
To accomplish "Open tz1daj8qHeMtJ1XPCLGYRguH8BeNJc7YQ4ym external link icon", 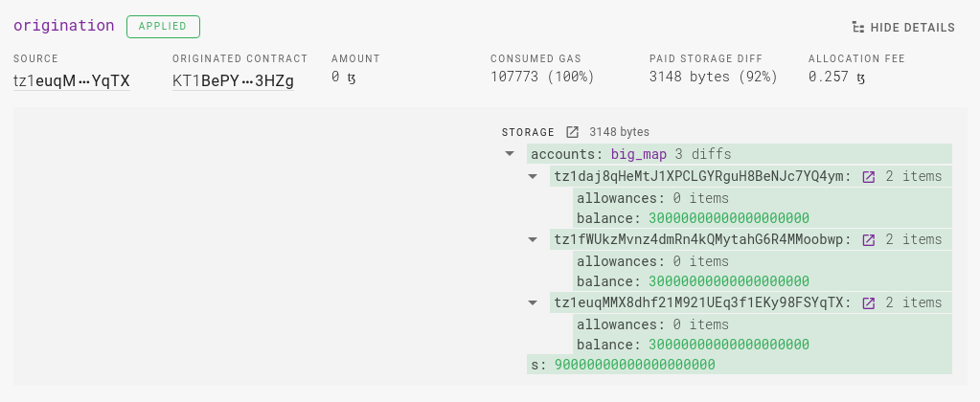I will tap(868, 177).
